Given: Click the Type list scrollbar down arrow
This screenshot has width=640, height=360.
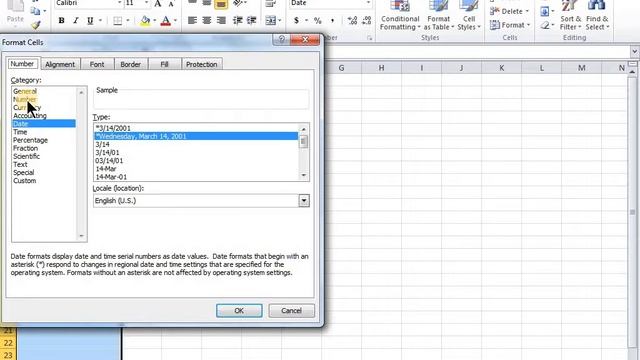Looking at the screenshot, I should click(304, 176).
